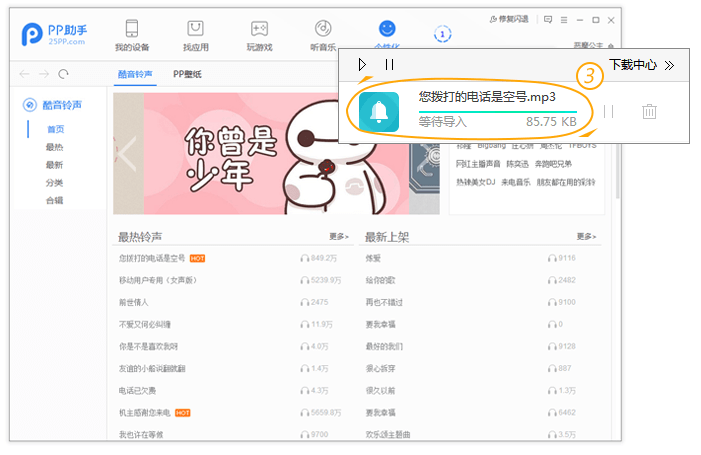The height and width of the screenshot is (455, 701).
Task: Click the bell ringtone icon of the download
Action: tap(379, 112)
